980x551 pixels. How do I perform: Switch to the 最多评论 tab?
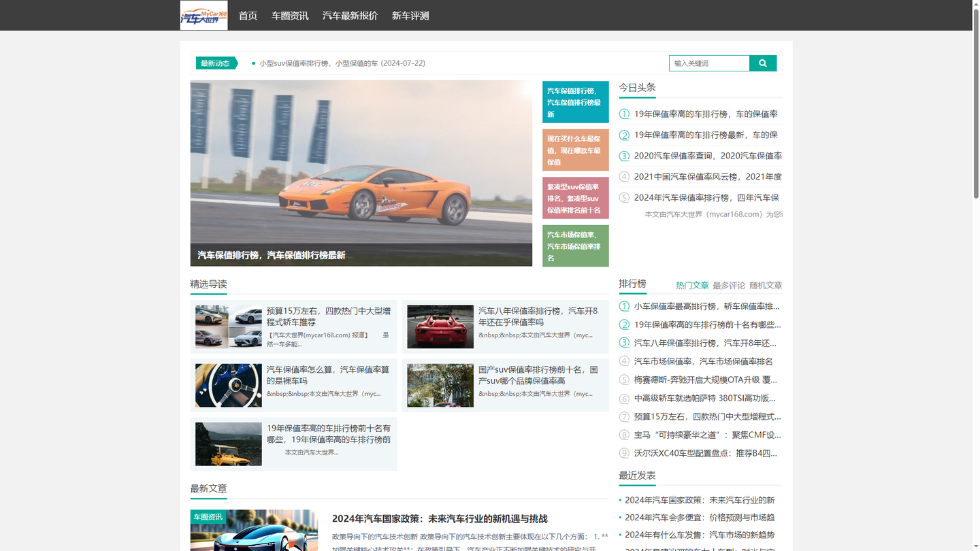[x=729, y=286]
